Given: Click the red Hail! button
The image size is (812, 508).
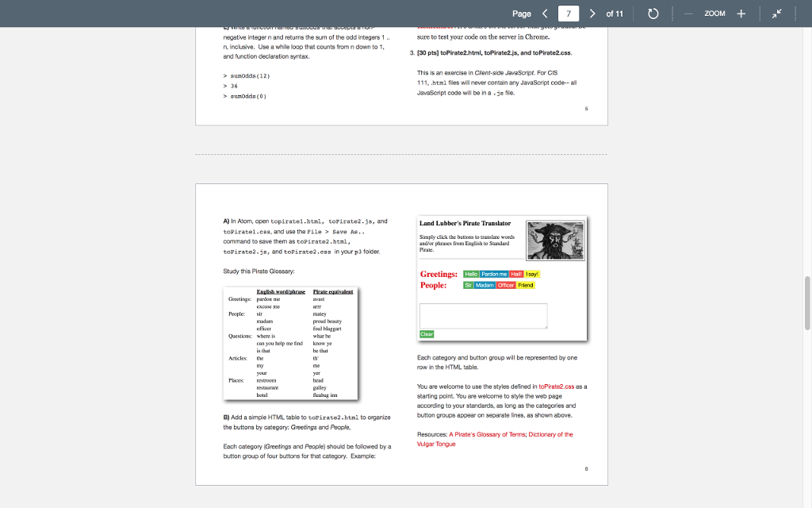Looking at the screenshot, I should coord(515,274).
